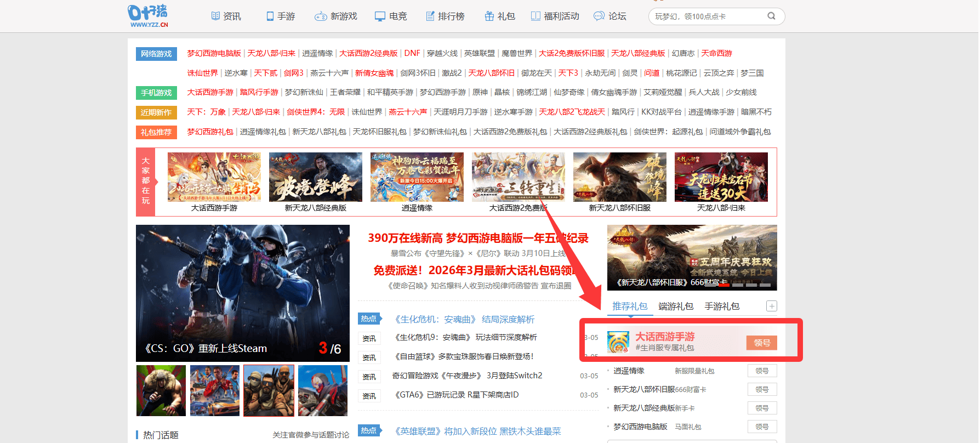The width and height of the screenshot is (980, 443).
Task: Open the 新游戏 gamepad nav item
Action: point(335,16)
